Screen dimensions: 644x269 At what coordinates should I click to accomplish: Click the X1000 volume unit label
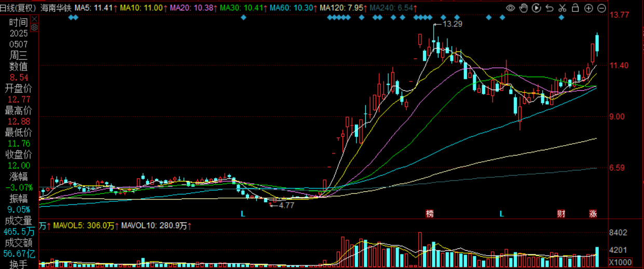619,262
